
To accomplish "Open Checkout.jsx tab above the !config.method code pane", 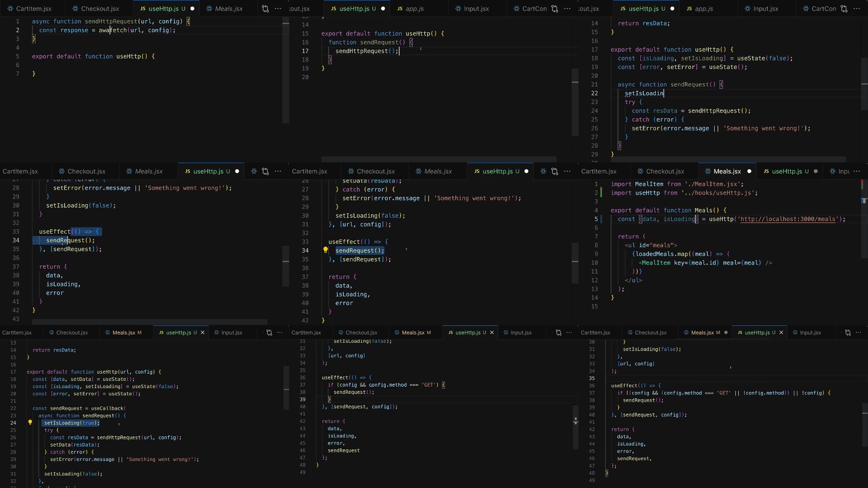I will click(x=651, y=333).
